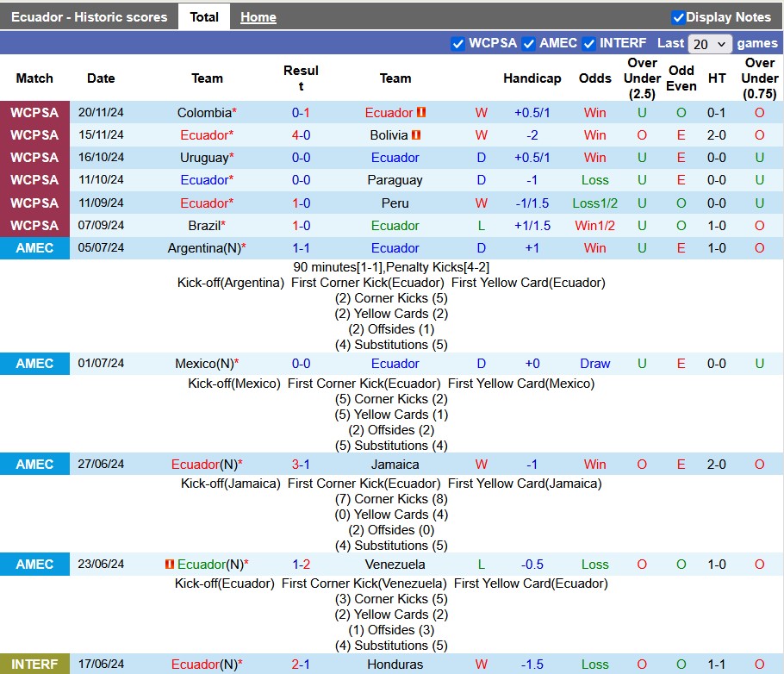Click the AMEC badge for Argentina match
784x674 pixels.
pos(34,248)
